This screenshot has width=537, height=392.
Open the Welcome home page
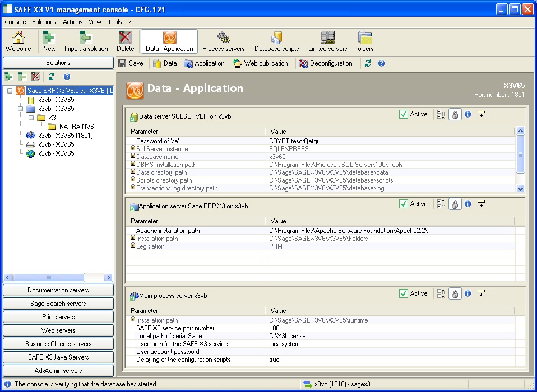(x=18, y=42)
